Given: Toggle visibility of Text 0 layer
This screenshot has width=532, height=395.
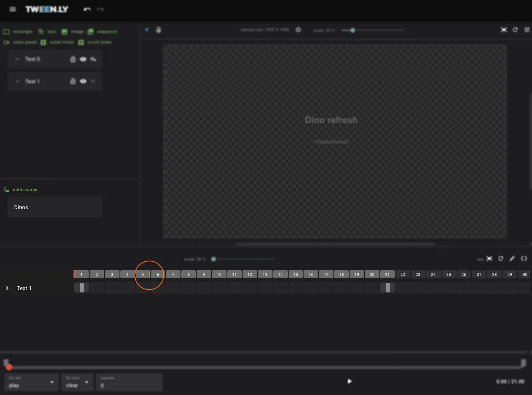Looking at the screenshot, I should point(83,59).
